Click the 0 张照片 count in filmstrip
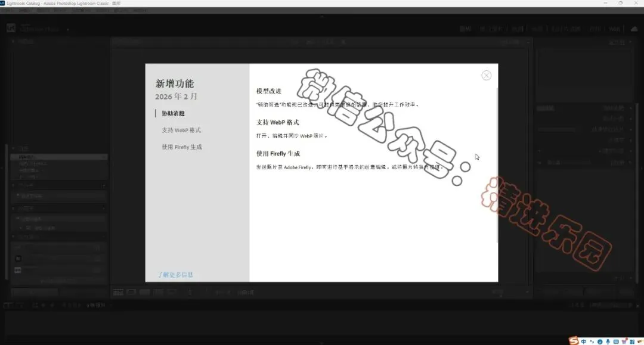Screen dimensions: 644x345 tap(95, 305)
